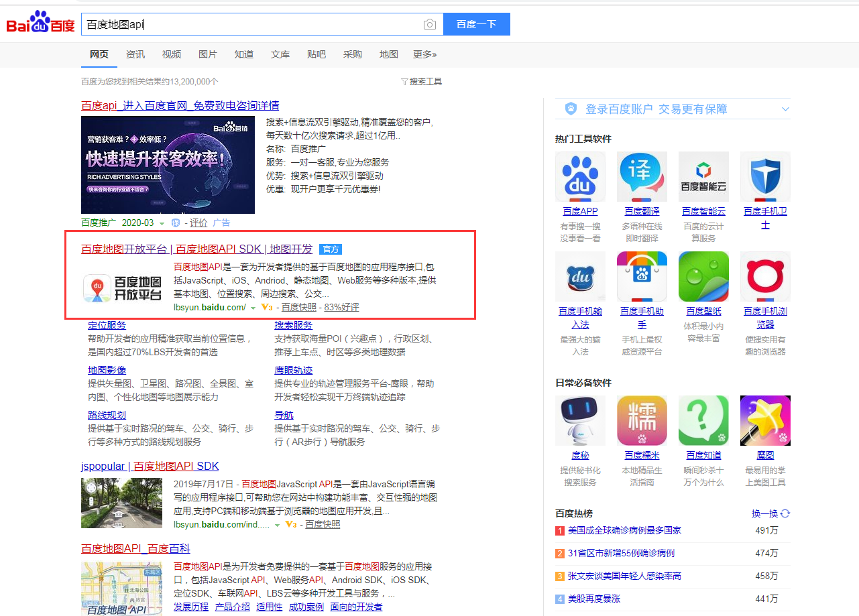859x616 pixels.
Task: Open the 百度手机浏览器 icon
Action: coord(765,277)
